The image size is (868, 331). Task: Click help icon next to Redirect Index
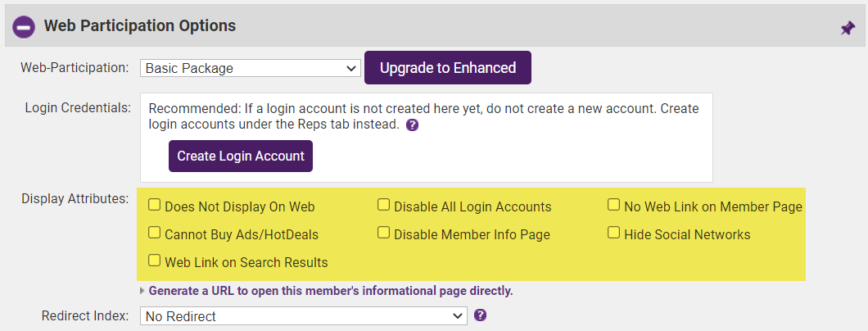coord(481,315)
